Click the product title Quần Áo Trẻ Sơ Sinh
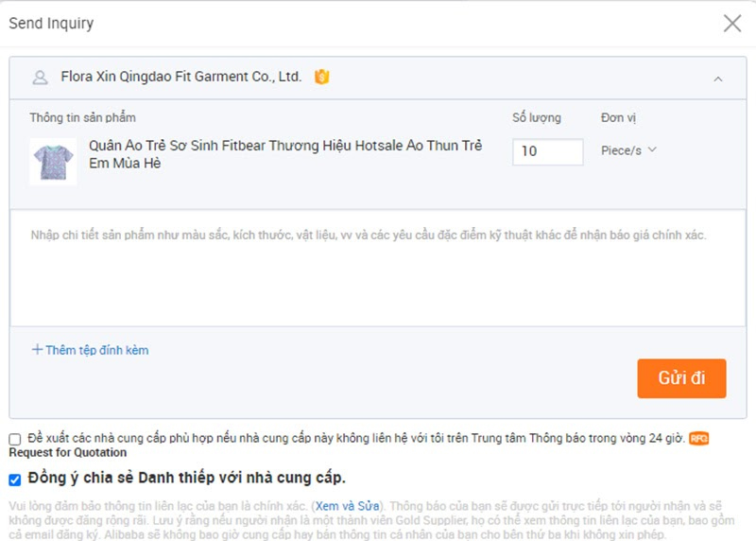 [x=285, y=154]
